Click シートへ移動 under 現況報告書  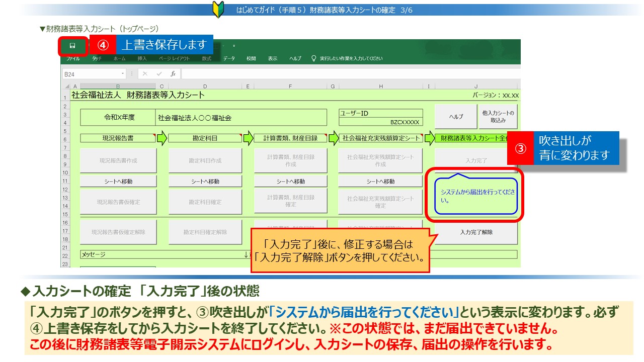coord(119,182)
